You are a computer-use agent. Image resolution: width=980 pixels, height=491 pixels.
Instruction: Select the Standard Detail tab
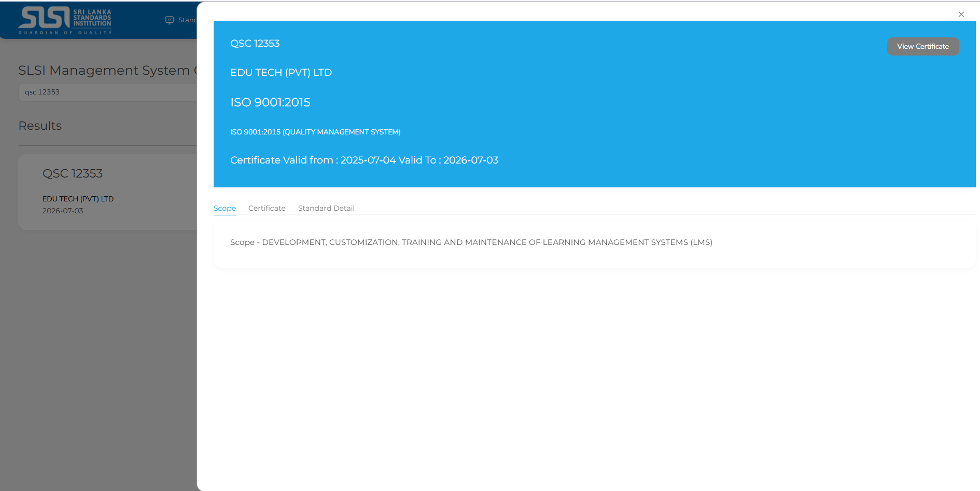point(326,208)
